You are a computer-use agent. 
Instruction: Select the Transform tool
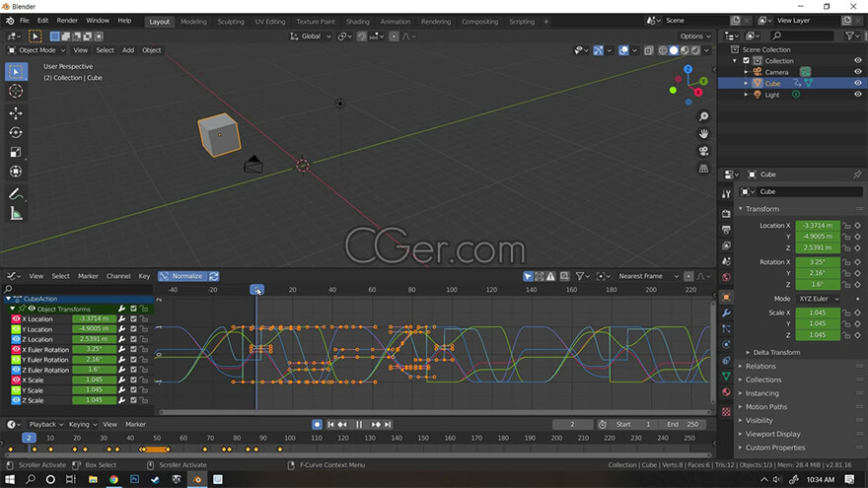(16, 172)
